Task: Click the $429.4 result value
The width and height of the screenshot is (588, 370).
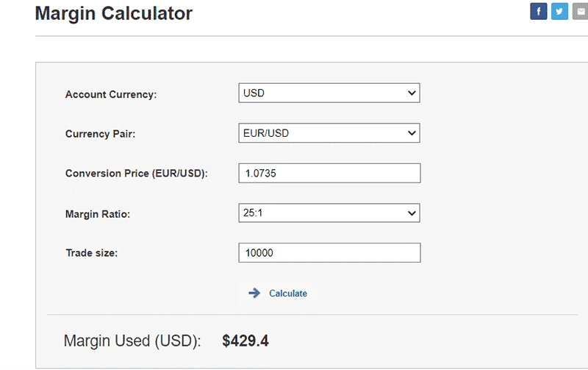Action: (x=245, y=341)
